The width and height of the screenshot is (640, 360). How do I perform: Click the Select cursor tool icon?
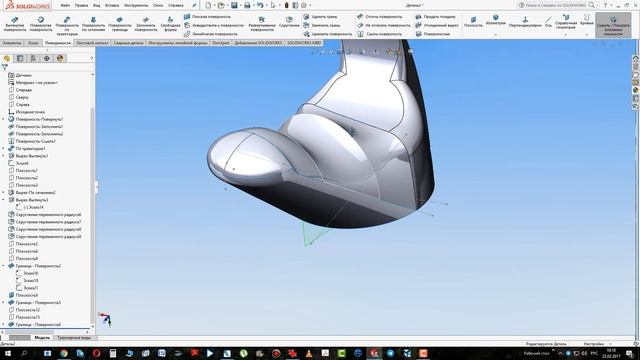click(273, 5)
